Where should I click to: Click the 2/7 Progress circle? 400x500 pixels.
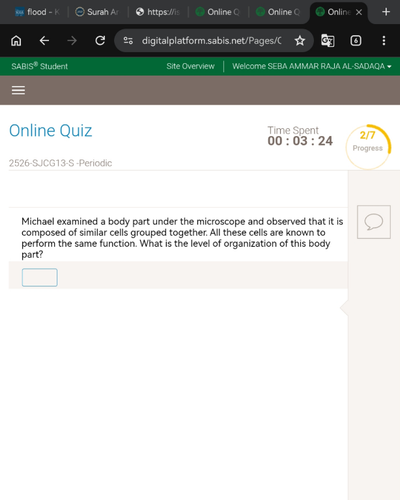coord(368,147)
